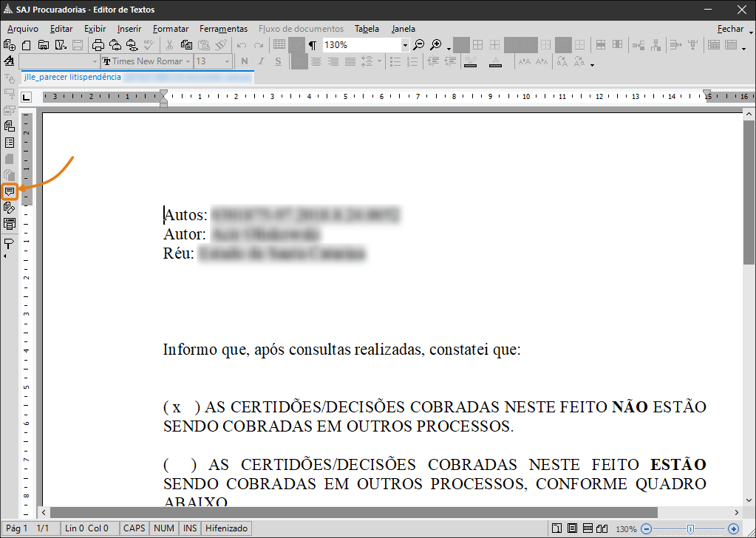Open the Formatar menu

coord(171,29)
